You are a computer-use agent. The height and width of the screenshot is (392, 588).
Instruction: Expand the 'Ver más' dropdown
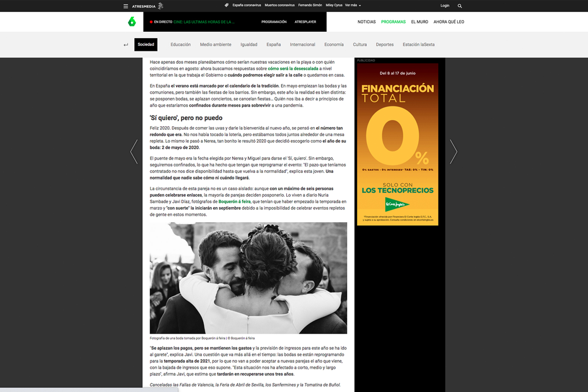(x=353, y=5)
